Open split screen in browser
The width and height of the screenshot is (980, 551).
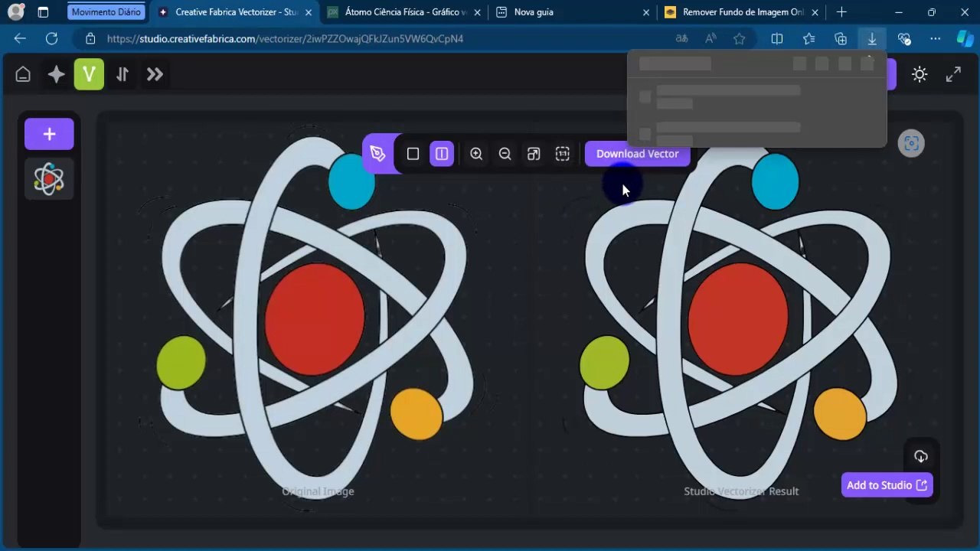tap(777, 39)
